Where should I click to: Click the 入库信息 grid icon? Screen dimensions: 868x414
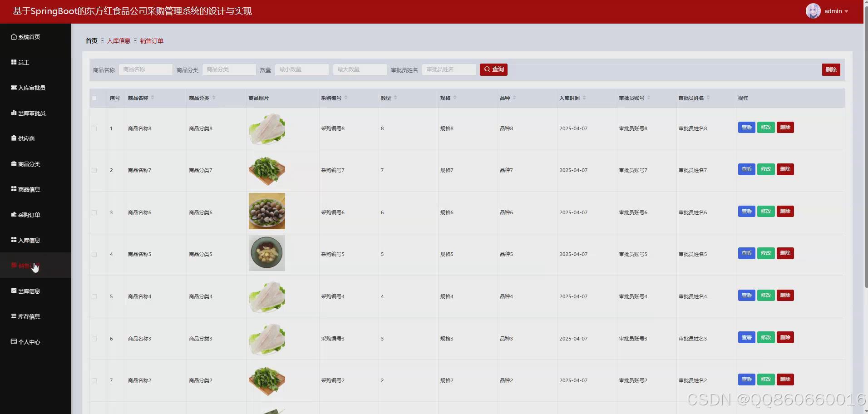14,240
